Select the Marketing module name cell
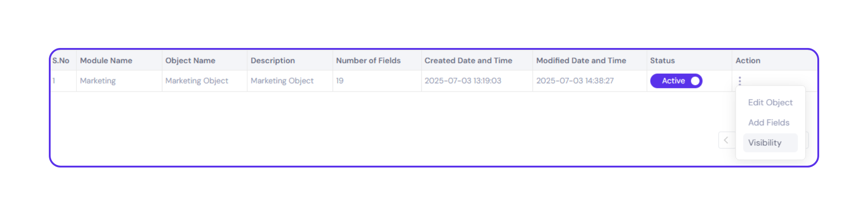The height and width of the screenshot is (201, 868). [98, 81]
